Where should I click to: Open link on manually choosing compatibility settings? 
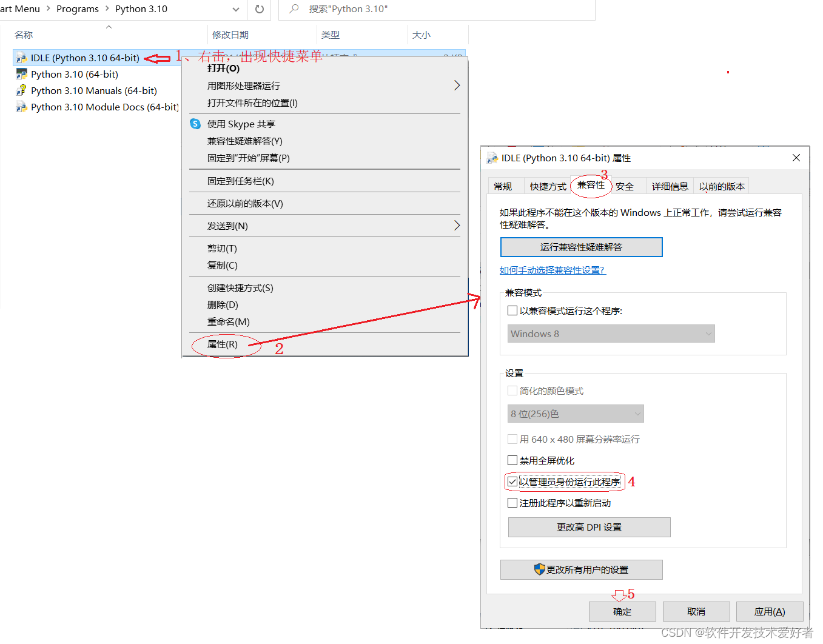coord(553,270)
